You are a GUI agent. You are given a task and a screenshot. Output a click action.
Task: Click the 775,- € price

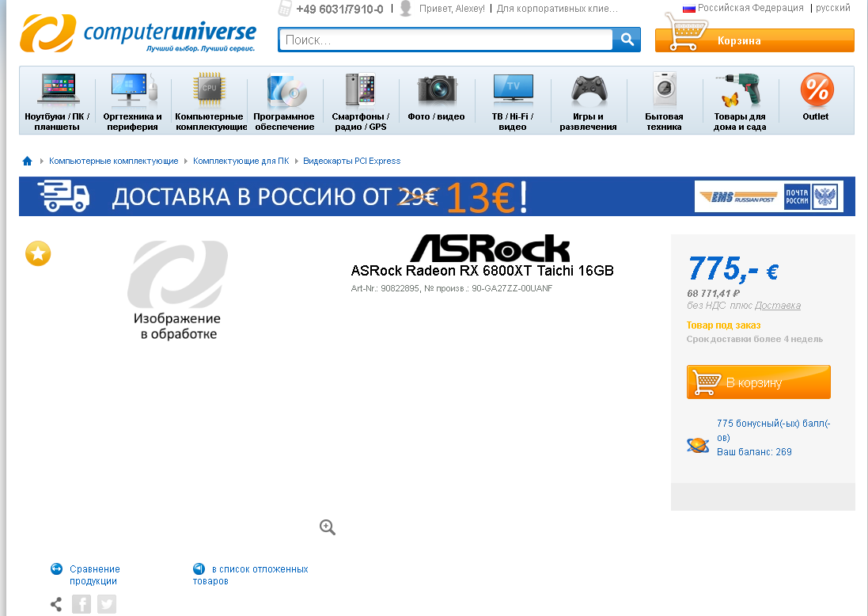pos(733,269)
